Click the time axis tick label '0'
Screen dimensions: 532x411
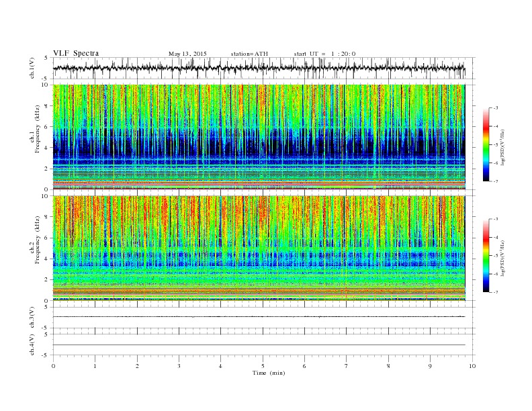click(x=53, y=366)
